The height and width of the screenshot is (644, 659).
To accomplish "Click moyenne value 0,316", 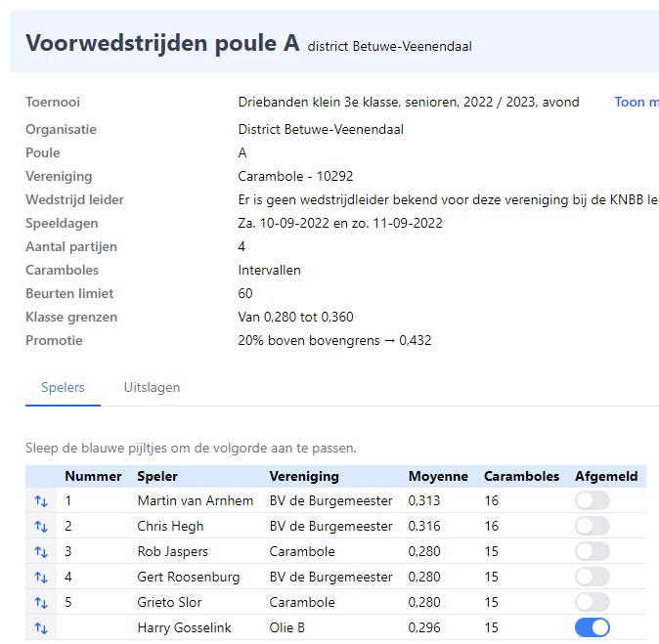I will coord(424,526).
